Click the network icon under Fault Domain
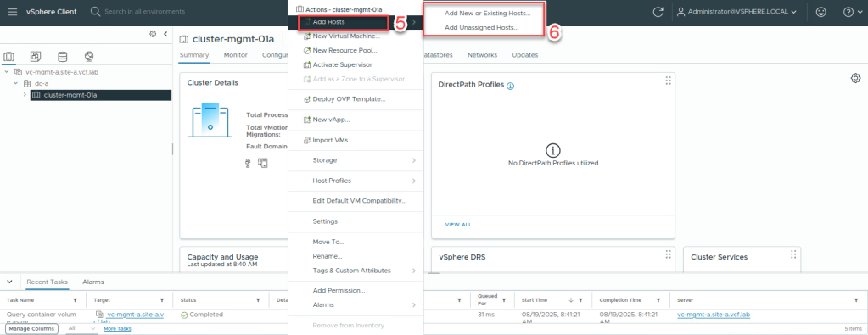The image size is (868, 335). click(248, 163)
